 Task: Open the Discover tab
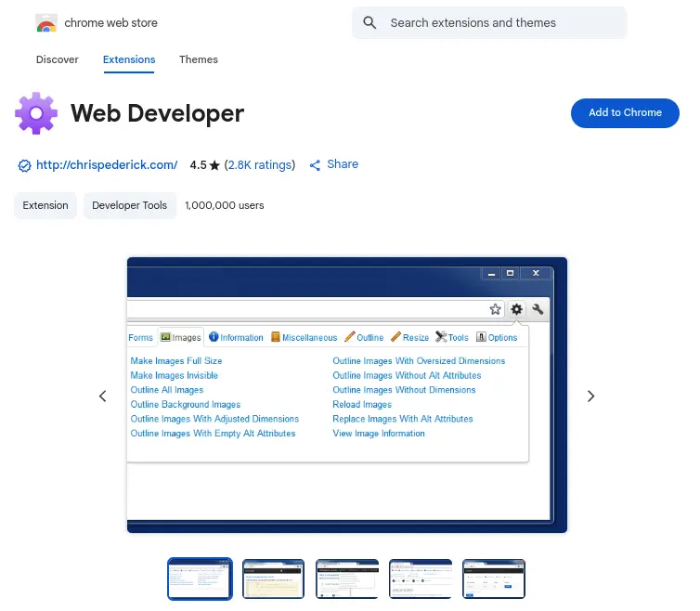pyautogui.click(x=58, y=59)
